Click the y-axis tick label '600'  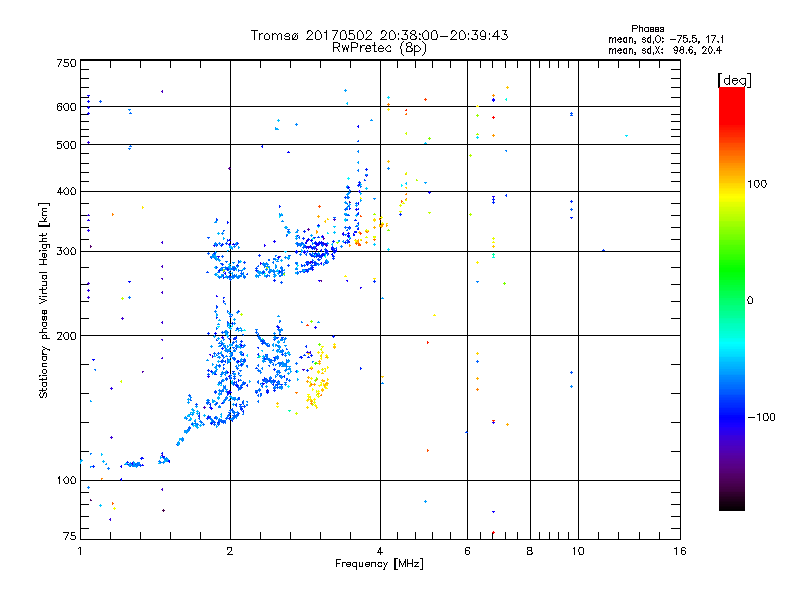(x=66, y=107)
